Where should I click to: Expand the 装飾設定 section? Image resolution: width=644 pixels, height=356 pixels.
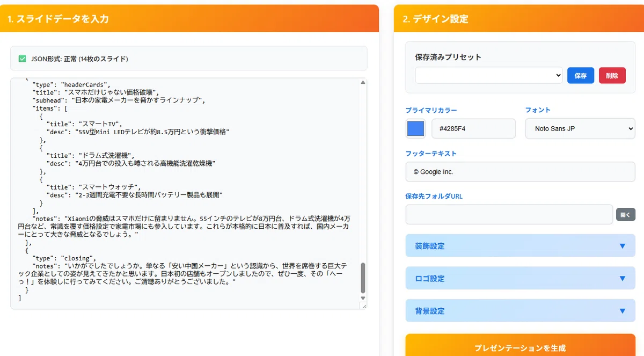tap(521, 246)
